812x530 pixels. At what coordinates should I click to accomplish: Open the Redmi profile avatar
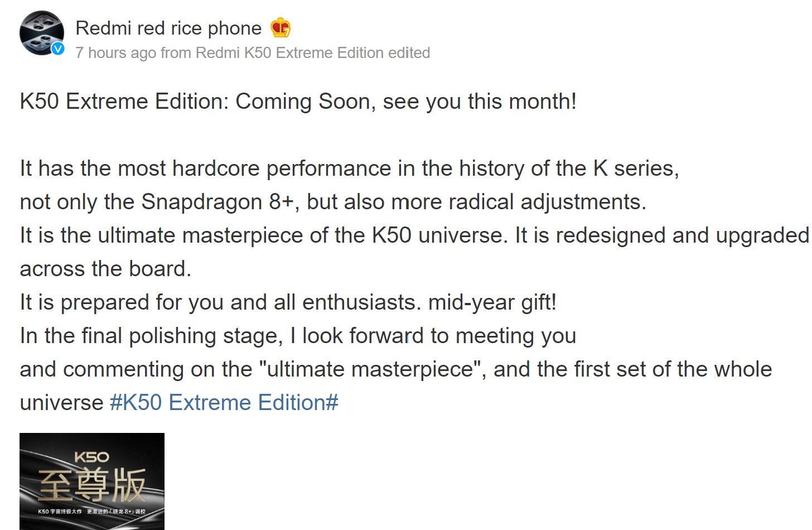coord(41,33)
